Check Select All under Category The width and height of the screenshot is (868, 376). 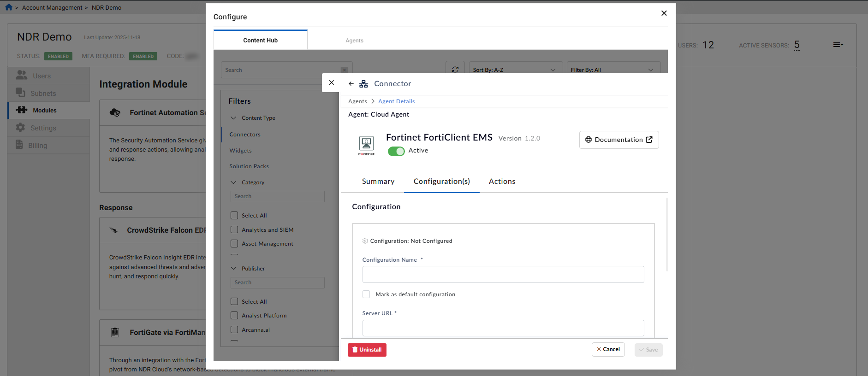click(234, 216)
